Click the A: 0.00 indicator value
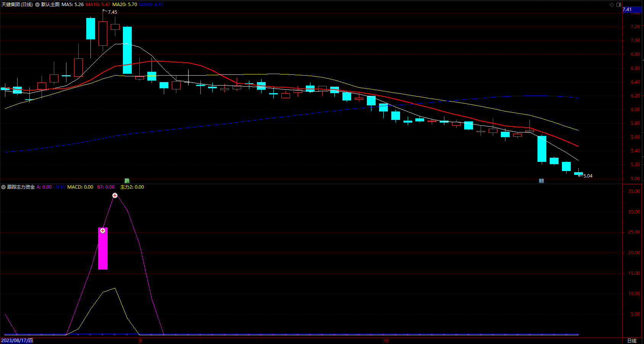Image resolution: width=644 pixels, height=344 pixels. 44,187
